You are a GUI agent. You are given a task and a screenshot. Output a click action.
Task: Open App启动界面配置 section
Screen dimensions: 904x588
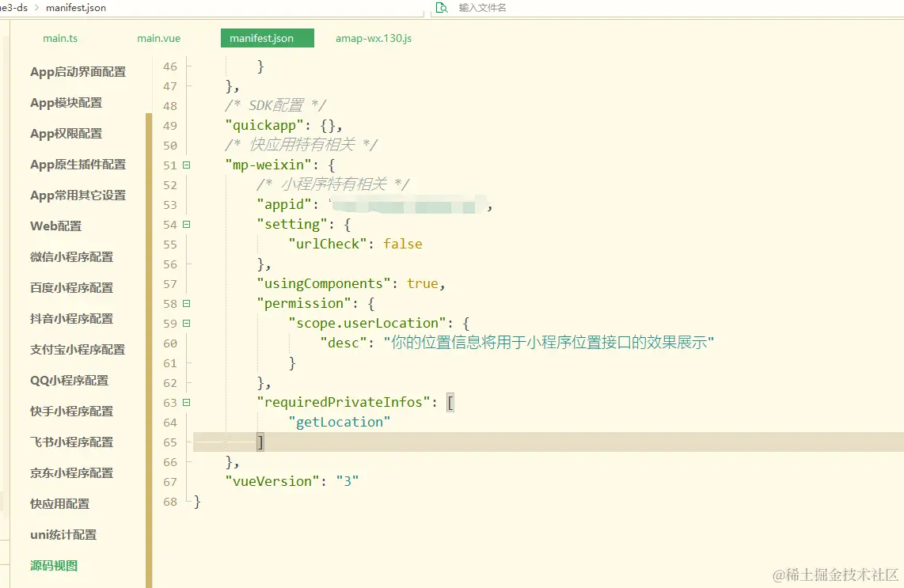click(x=78, y=72)
